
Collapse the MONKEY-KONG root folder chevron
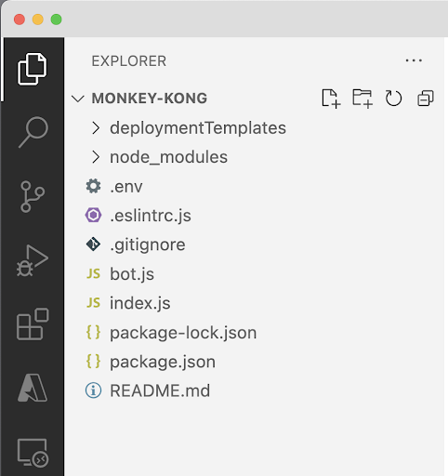(x=78, y=99)
